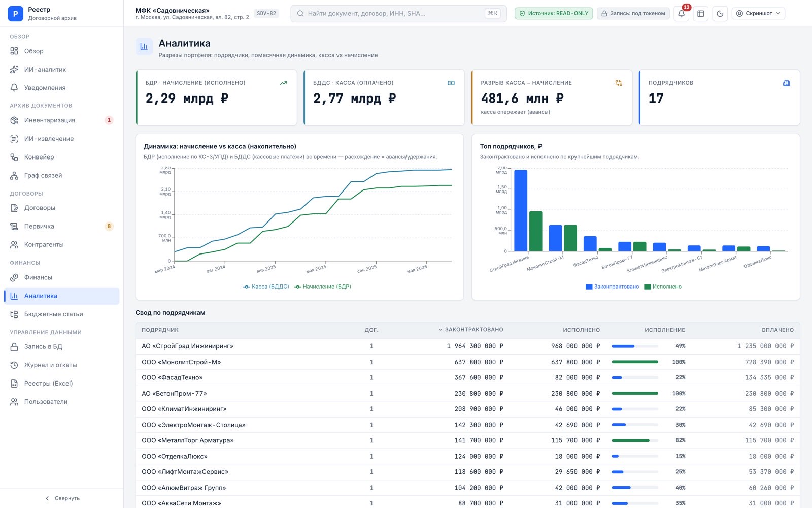The width and height of the screenshot is (812, 508).
Task: Click the Источник: READ-ONLY badge
Action: (x=554, y=14)
